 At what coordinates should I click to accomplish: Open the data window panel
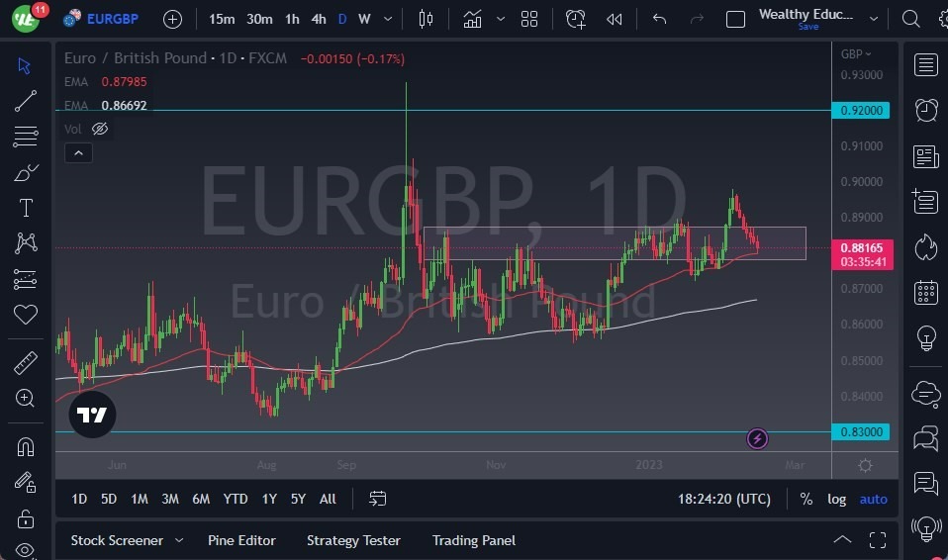tap(925, 202)
